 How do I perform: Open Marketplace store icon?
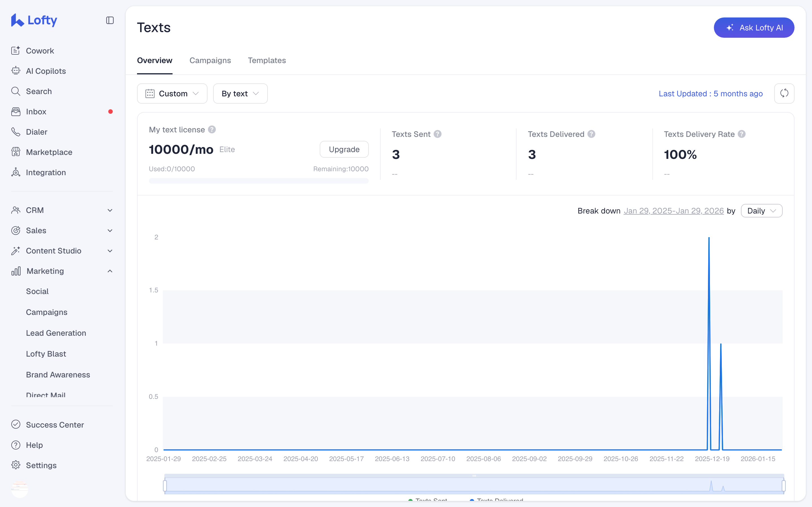tap(16, 152)
